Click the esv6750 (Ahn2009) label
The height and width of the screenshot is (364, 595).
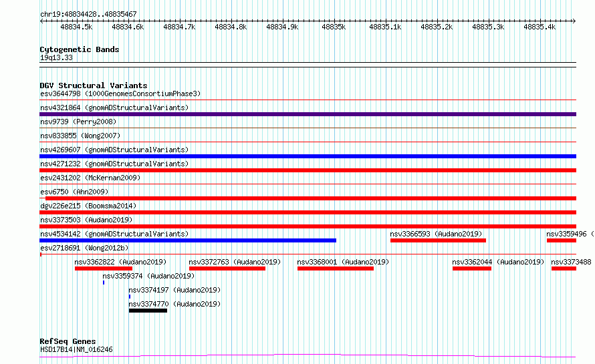(x=74, y=192)
